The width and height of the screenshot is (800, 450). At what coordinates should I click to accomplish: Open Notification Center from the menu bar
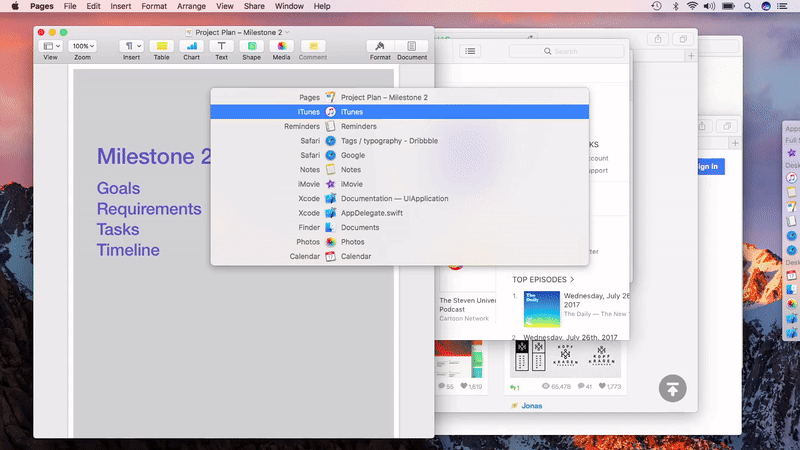coord(782,6)
